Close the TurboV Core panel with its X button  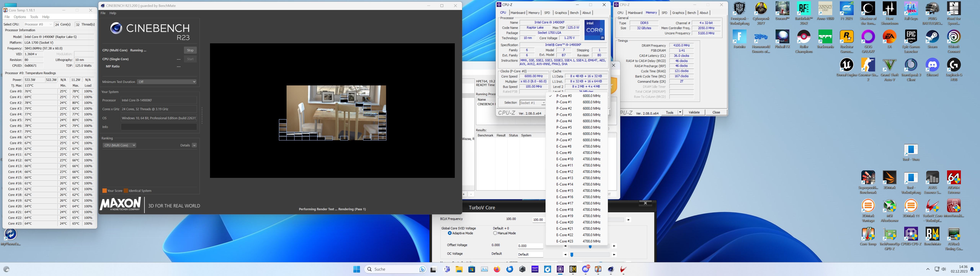click(645, 203)
